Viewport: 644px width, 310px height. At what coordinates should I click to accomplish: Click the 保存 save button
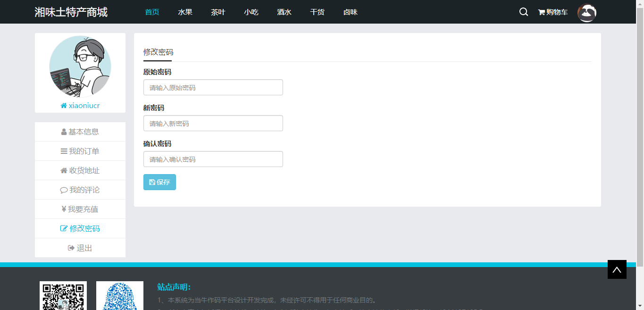[159, 182]
